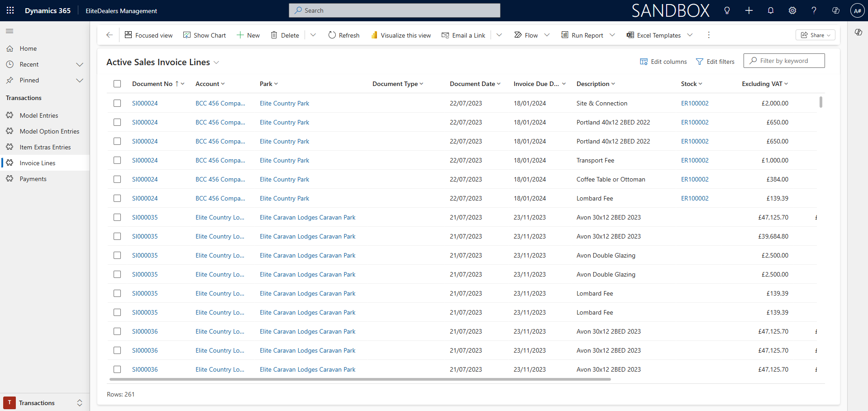
Task: Collapse the site map hamburger menu
Action: [x=10, y=31]
